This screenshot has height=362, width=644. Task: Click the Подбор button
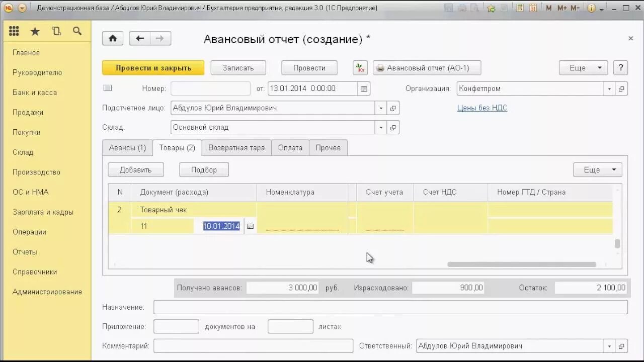[204, 170]
